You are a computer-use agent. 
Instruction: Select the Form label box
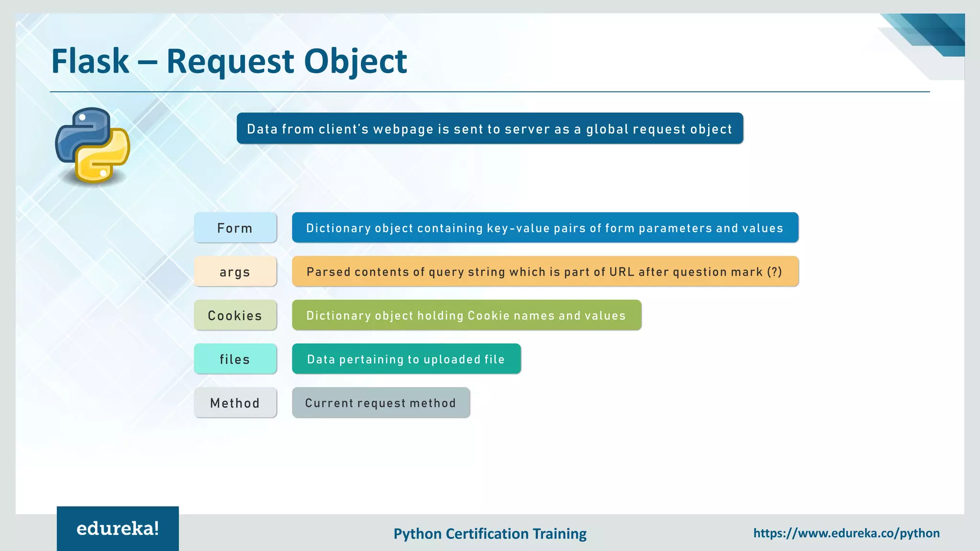(x=235, y=228)
